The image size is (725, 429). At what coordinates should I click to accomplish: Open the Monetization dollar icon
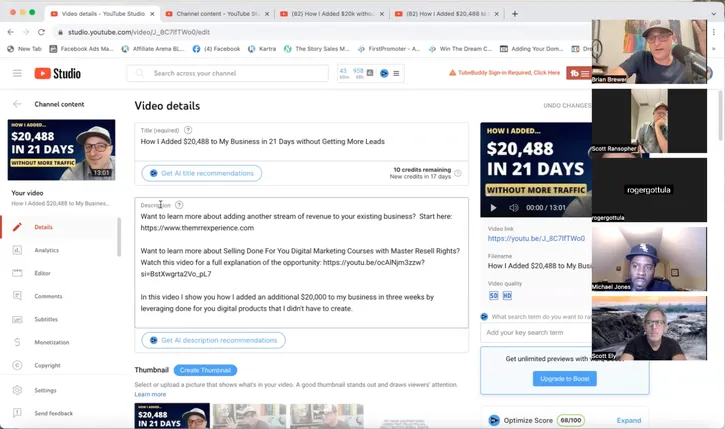point(17,342)
